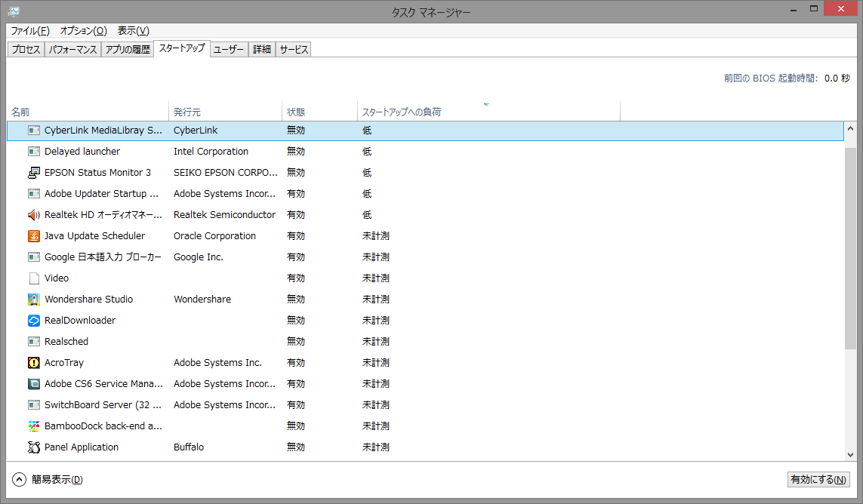Click the Adobe Updater Startup icon
Viewport: 863px width, 504px height.
pos(33,194)
